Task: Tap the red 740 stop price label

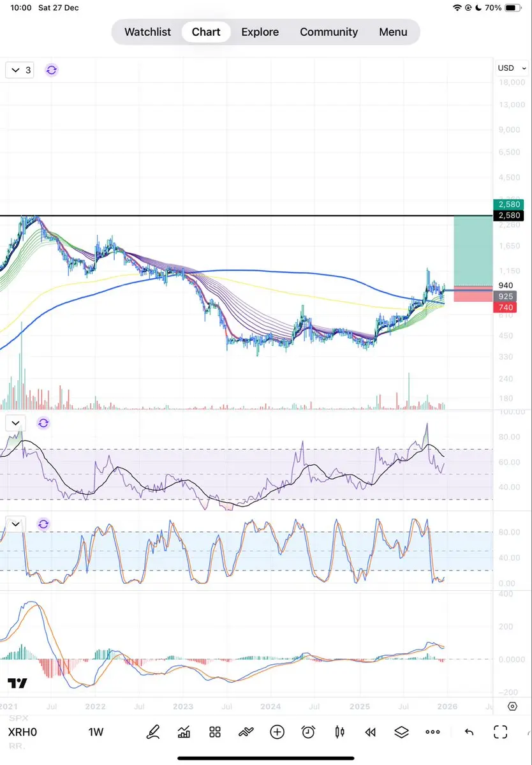Action: click(x=506, y=308)
